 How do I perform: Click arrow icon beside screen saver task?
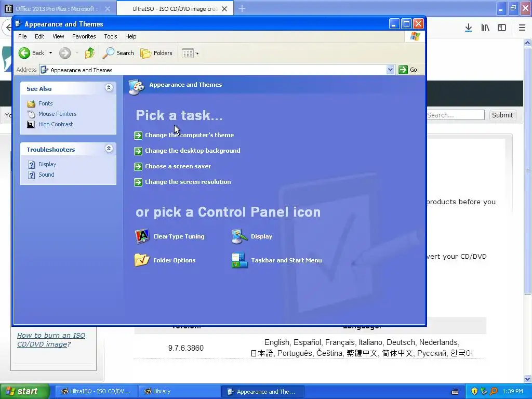(138, 167)
